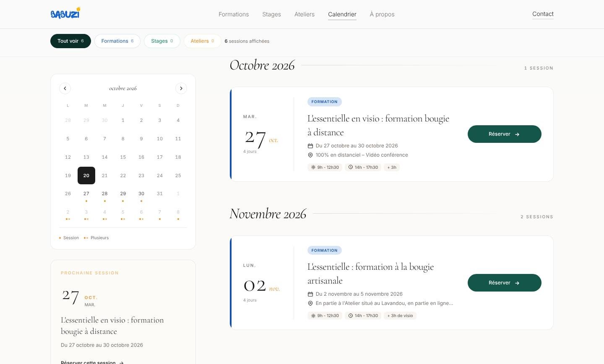The image size is (604, 364).
Task: Click the + 3h de visio chip
Action: (400, 316)
